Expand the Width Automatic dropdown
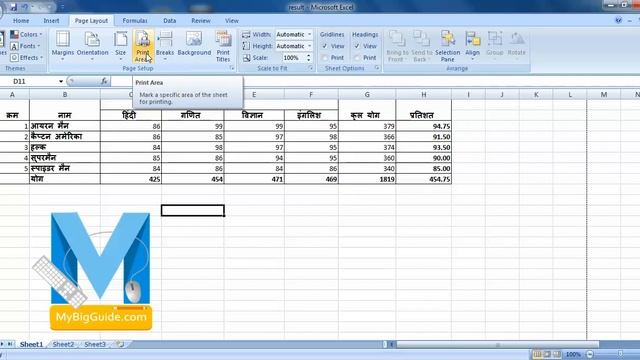The height and width of the screenshot is (360, 640). tap(309, 34)
